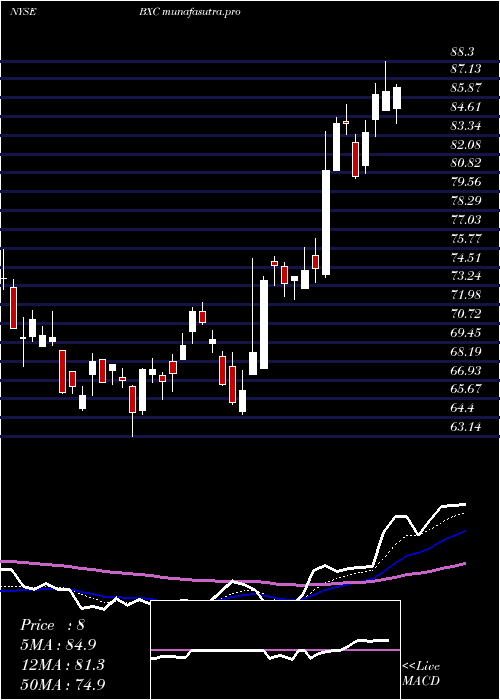
Task: Click the 87.13 price axis label
Action: [467, 69]
